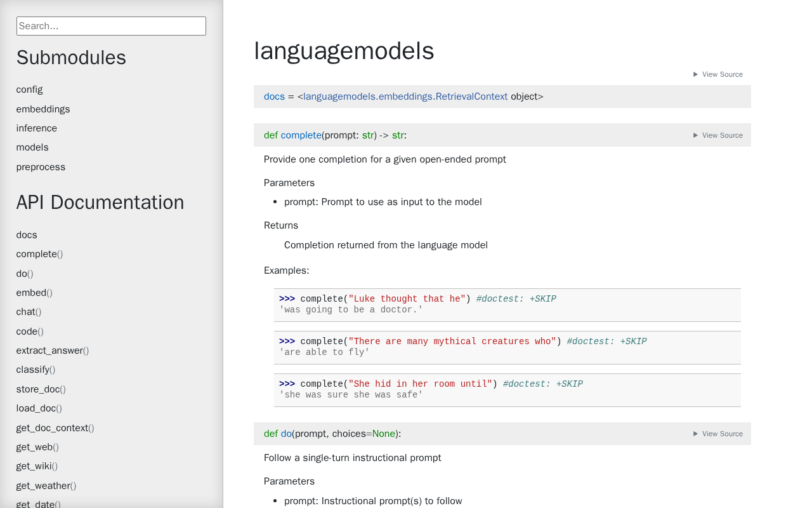The width and height of the screenshot is (812, 508).
Task: Jump to get_wiki() in the sidebar
Action: point(37,466)
